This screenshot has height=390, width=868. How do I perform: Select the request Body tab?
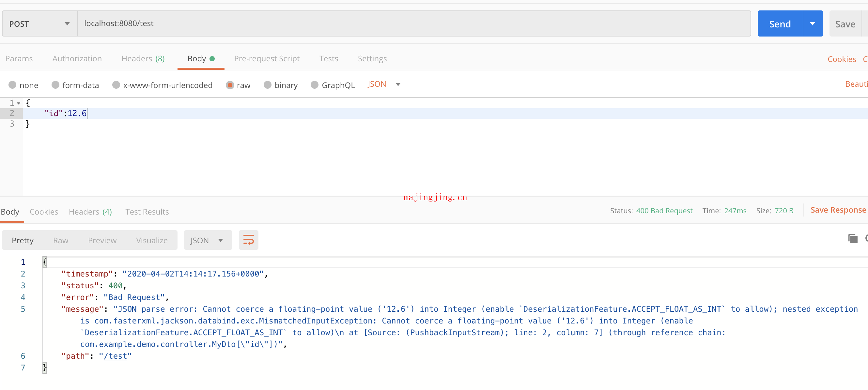tap(201, 59)
